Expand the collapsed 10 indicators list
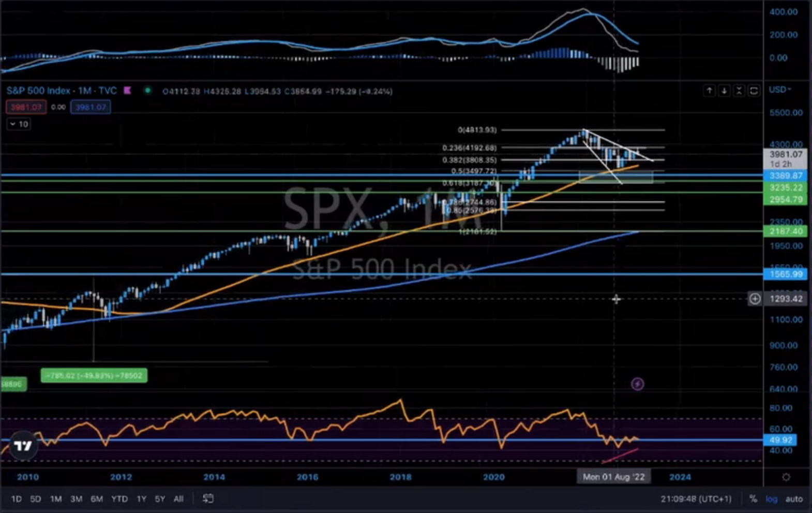The image size is (812, 513). [19, 124]
